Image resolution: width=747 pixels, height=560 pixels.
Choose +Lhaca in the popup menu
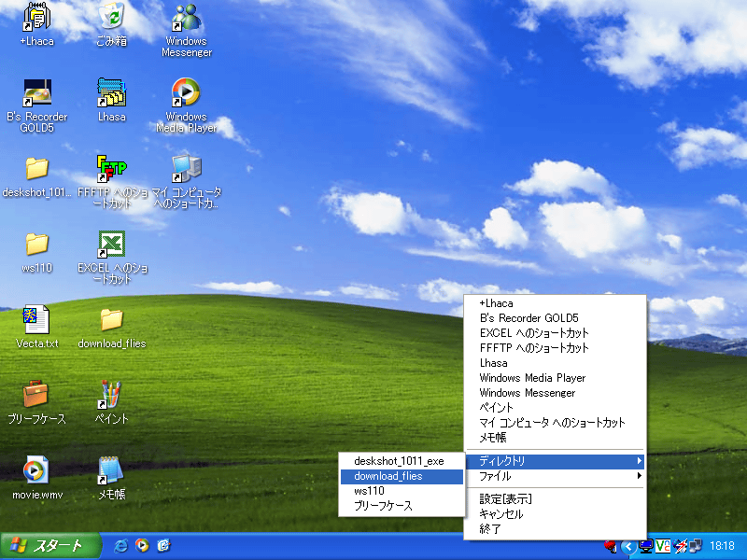point(555,302)
